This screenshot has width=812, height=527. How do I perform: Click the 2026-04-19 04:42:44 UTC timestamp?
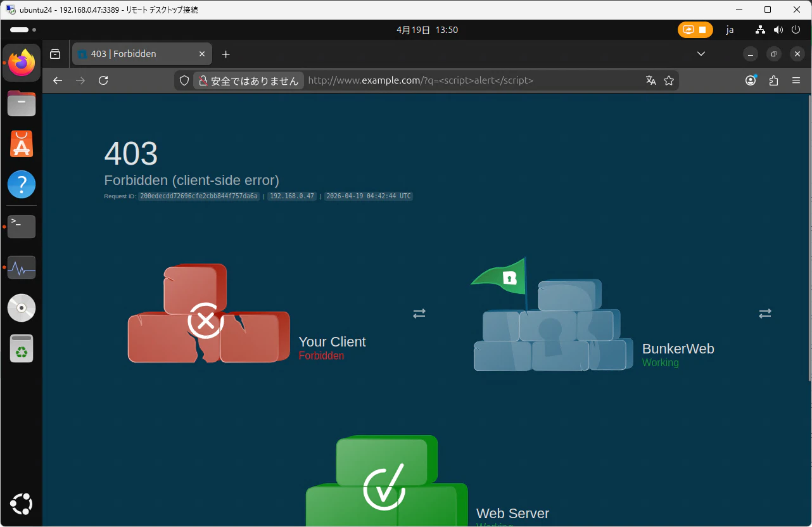pyautogui.click(x=369, y=196)
